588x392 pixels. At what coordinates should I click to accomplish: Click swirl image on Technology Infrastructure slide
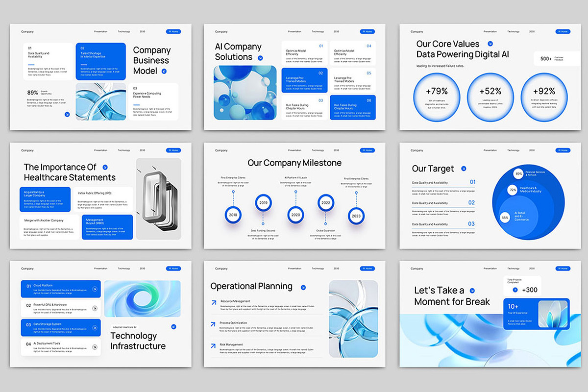[x=143, y=299]
